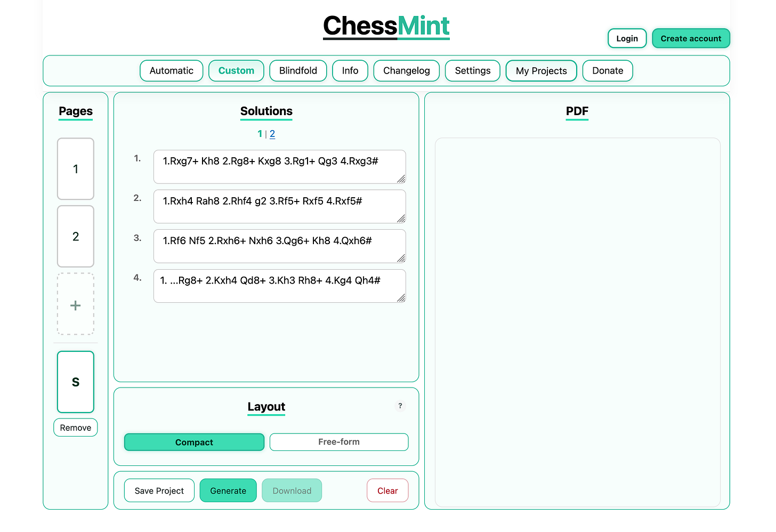Click the ChessMint logo
Screen dimensions: 776x532
pos(386,27)
